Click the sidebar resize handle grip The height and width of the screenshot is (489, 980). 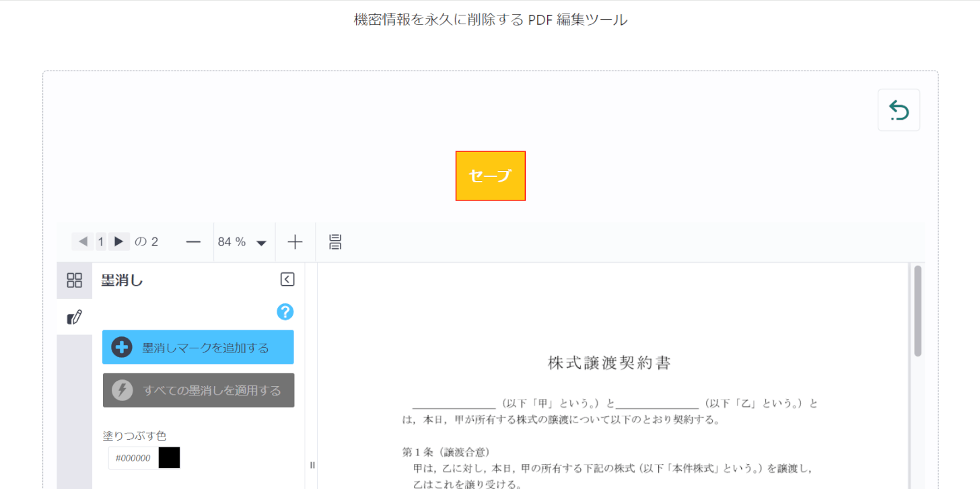click(312, 465)
